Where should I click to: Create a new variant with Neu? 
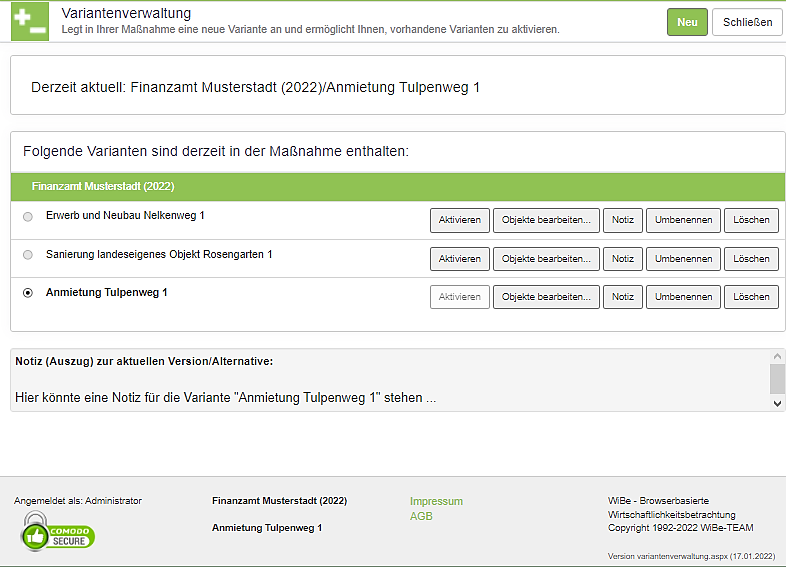pos(687,22)
